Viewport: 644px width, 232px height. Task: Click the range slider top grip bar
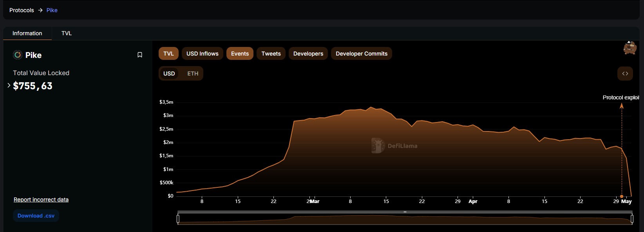405,212
